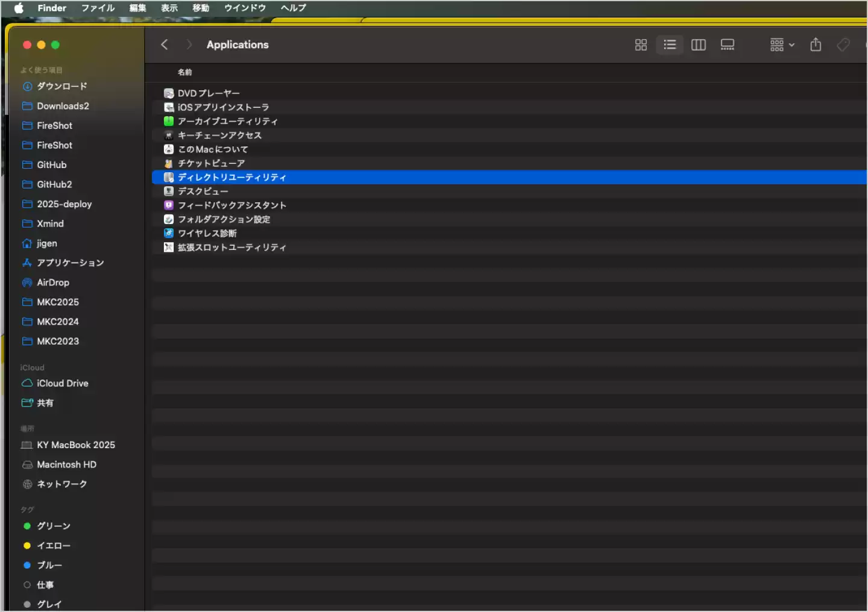Switch to list view
Image resolution: width=868 pixels, height=612 pixels.
pyautogui.click(x=670, y=45)
